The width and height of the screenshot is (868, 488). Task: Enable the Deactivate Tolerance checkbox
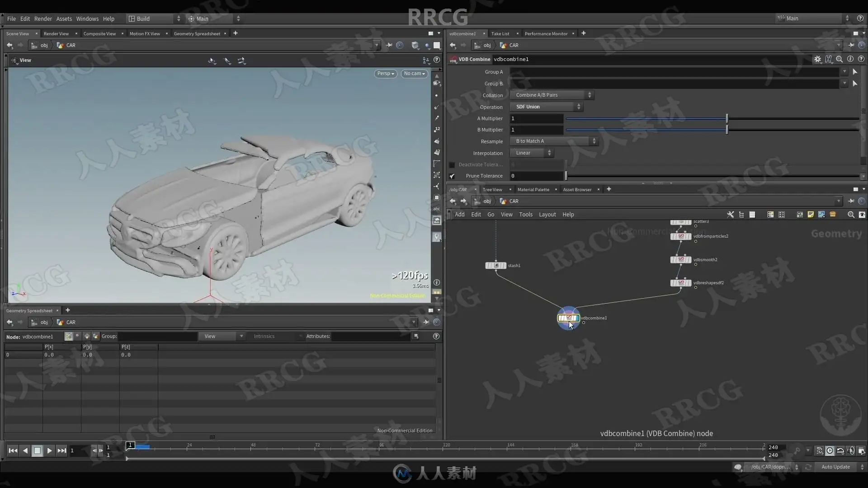452,165
